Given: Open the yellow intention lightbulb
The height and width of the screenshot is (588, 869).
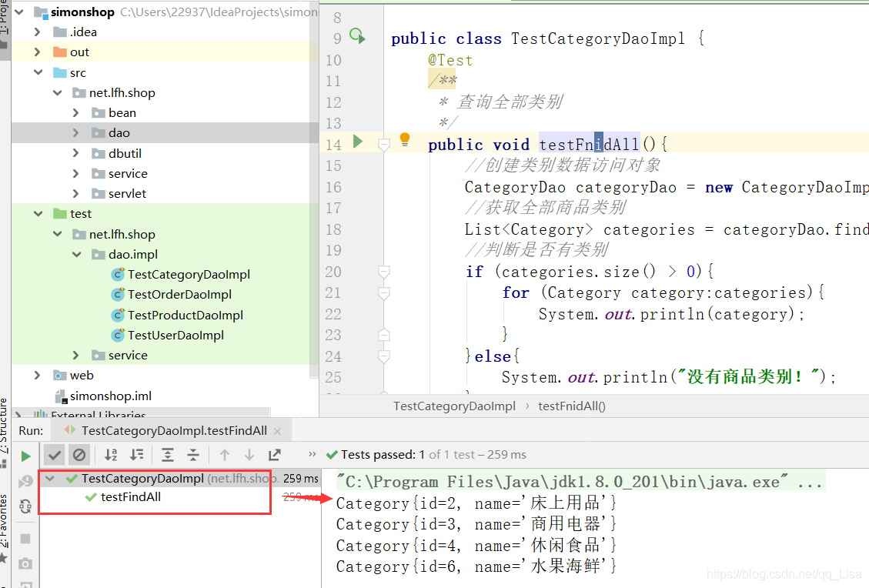Looking at the screenshot, I should pyautogui.click(x=405, y=139).
